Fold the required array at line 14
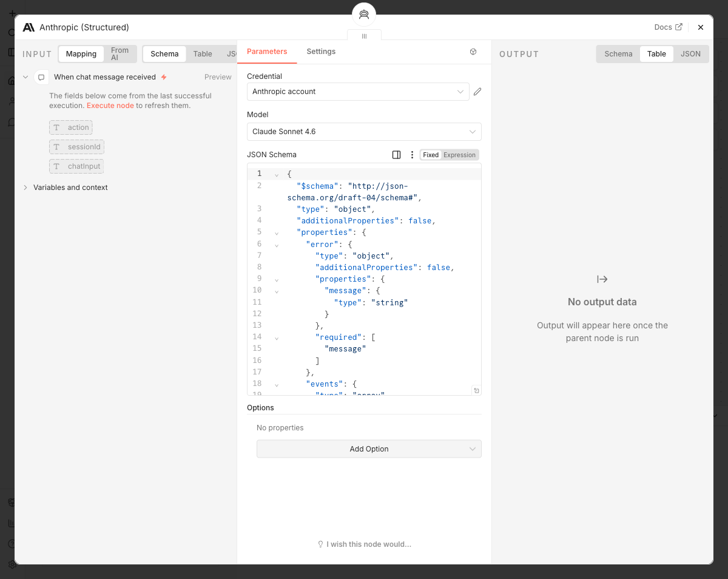Viewport: 728px width, 579px height. point(277,337)
